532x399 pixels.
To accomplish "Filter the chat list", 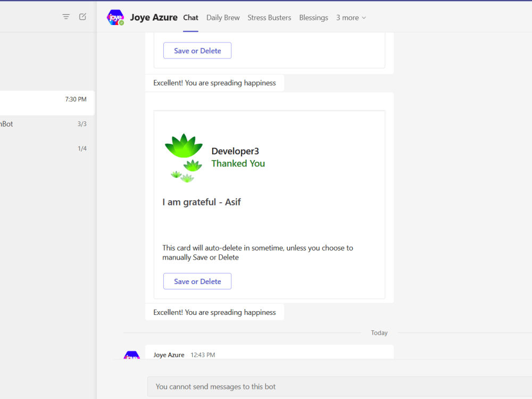I will [66, 16].
